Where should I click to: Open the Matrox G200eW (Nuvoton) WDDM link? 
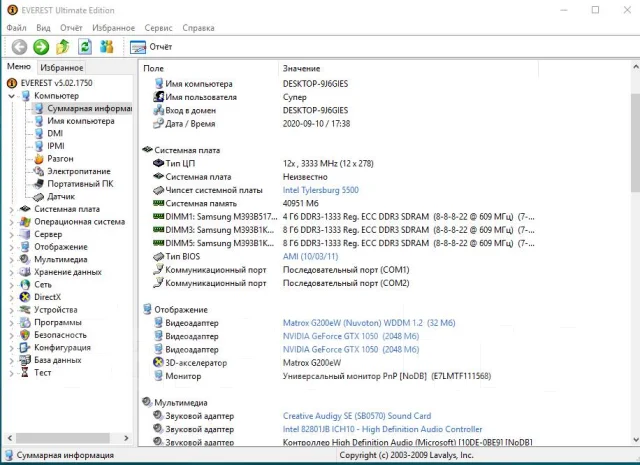[x=369, y=323]
